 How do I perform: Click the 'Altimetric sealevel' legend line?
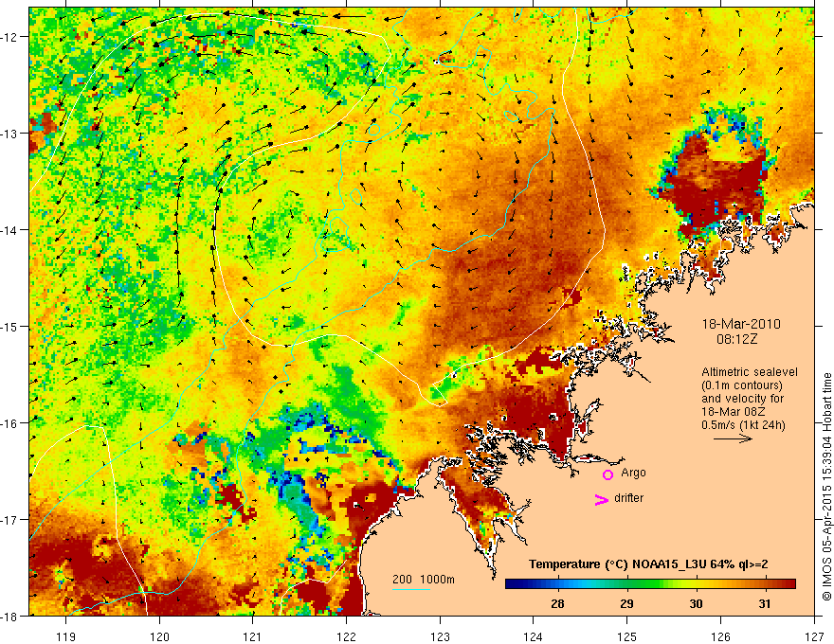(750, 372)
